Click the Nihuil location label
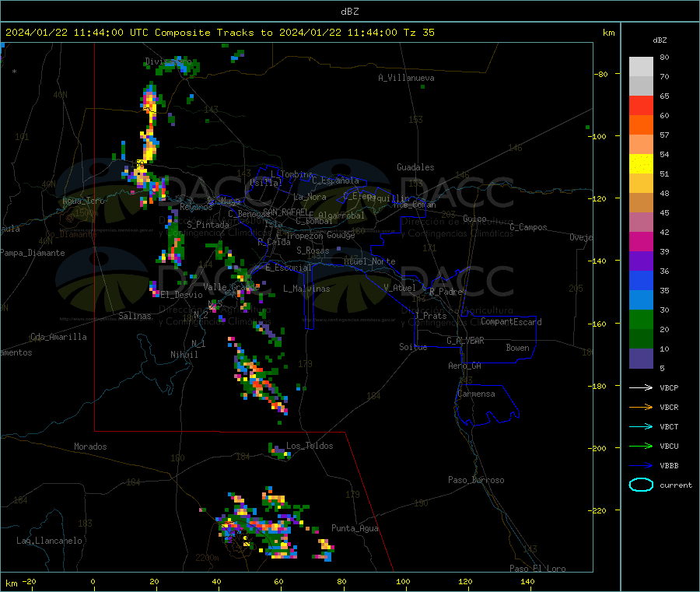The height and width of the screenshot is (592, 700). 184,355
